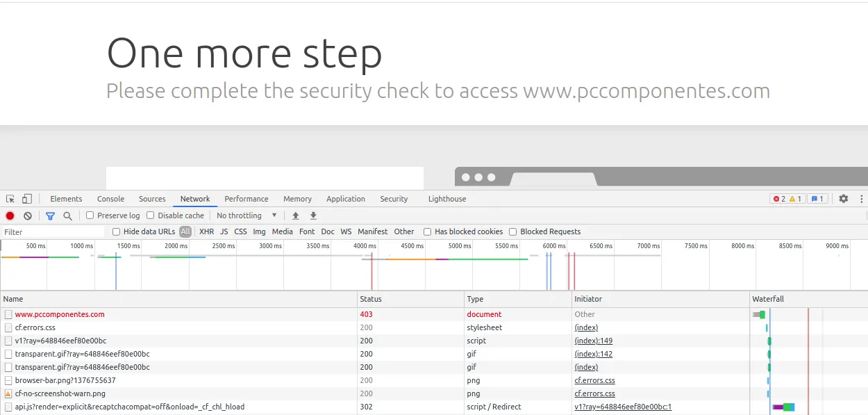Image resolution: width=868 pixels, height=415 pixels.
Task: Open the No throttling dropdown
Action: tap(247, 215)
